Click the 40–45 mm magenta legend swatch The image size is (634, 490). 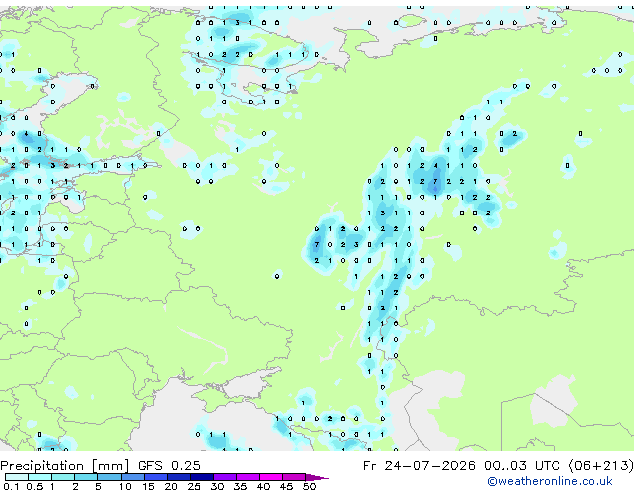point(271,477)
